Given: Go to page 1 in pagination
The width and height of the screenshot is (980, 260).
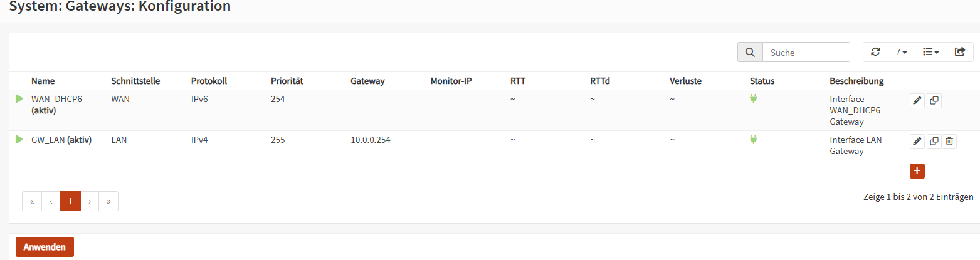Looking at the screenshot, I should point(70,201).
